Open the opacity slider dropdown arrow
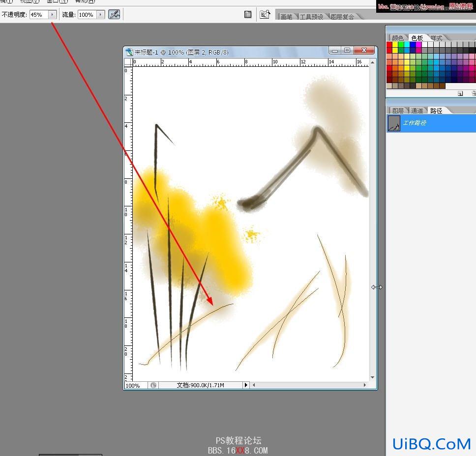476x456 pixels. [53, 15]
